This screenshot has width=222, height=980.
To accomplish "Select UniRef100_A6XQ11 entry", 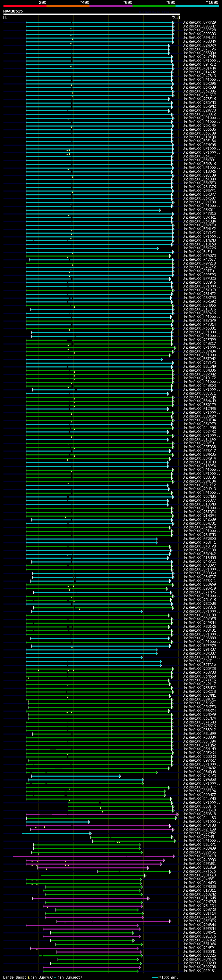I will click(x=199, y=210).
